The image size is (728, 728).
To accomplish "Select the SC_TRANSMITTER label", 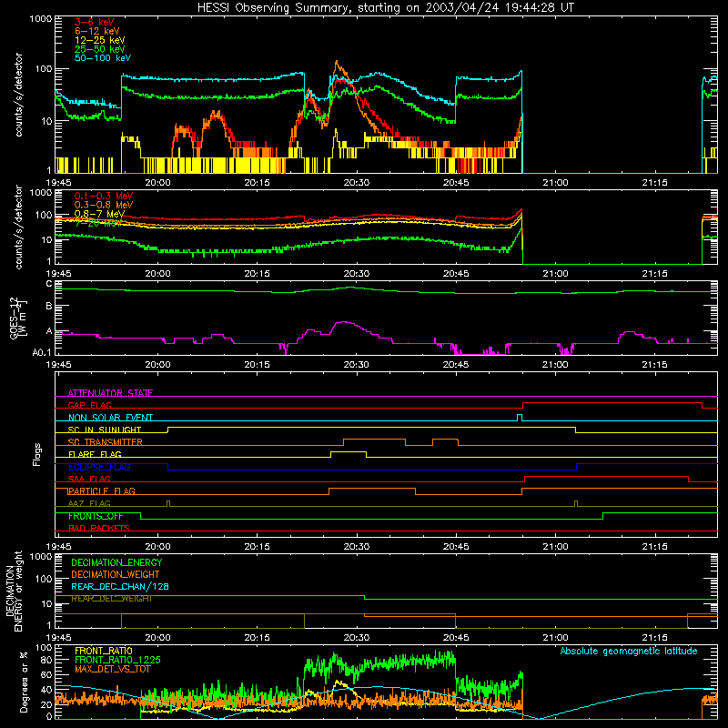I will click(x=106, y=442).
